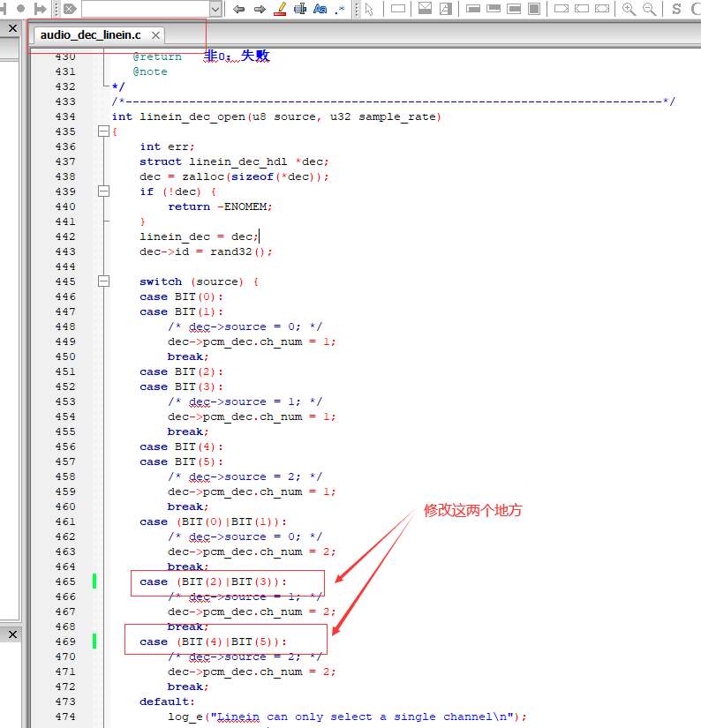Close the upper left side panel

click(12, 28)
